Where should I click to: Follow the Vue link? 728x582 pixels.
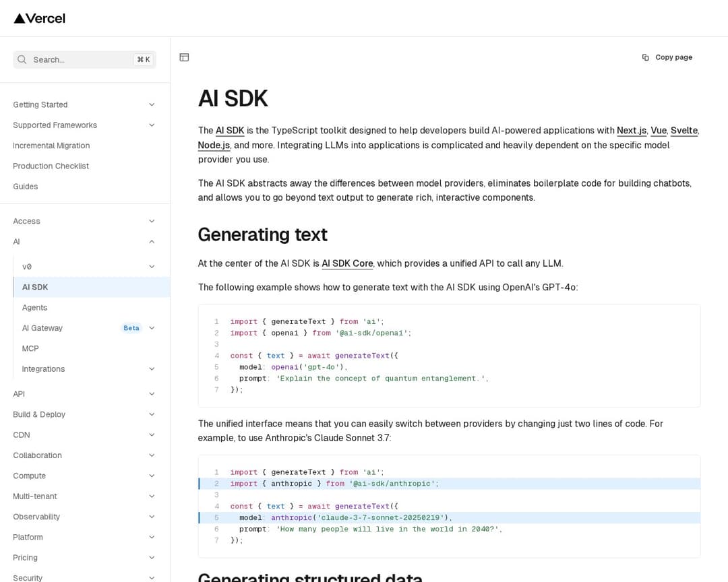tap(659, 131)
